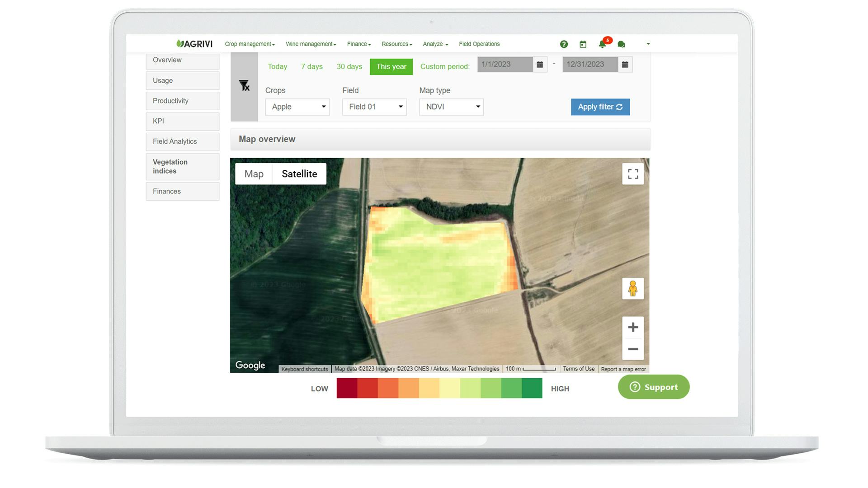The height and width of the screenshot is (488, 868).
Task: Toggle fullscreen map view
Action: click(x=632, y=174)
